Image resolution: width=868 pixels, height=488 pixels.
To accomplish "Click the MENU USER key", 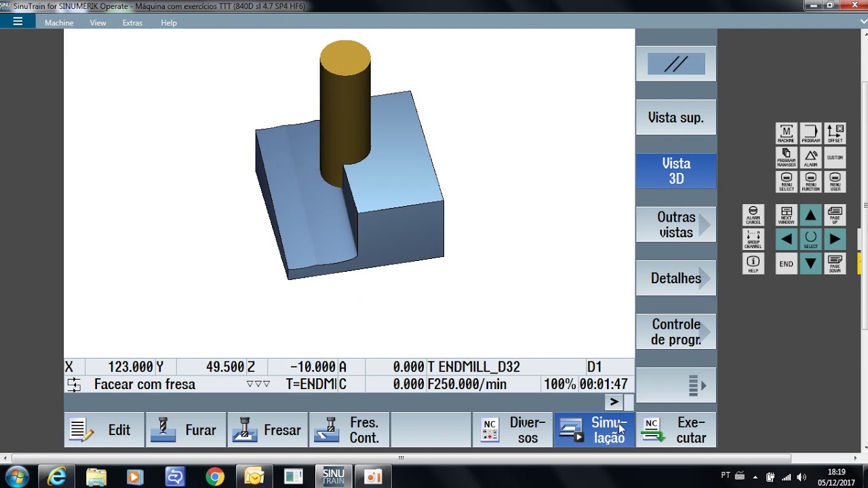I will (835, 182).
